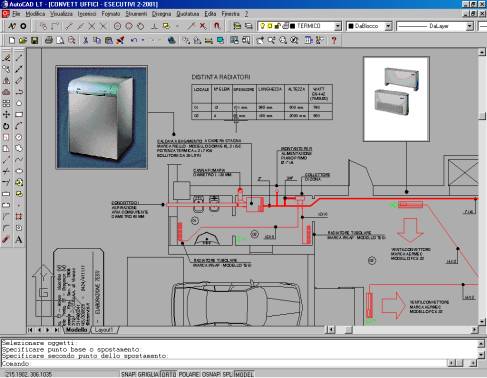The width and height of the screenshot is (487, 378).
Task: Open the DaBlocco color dropdown
Action: [x=388, y=26]
